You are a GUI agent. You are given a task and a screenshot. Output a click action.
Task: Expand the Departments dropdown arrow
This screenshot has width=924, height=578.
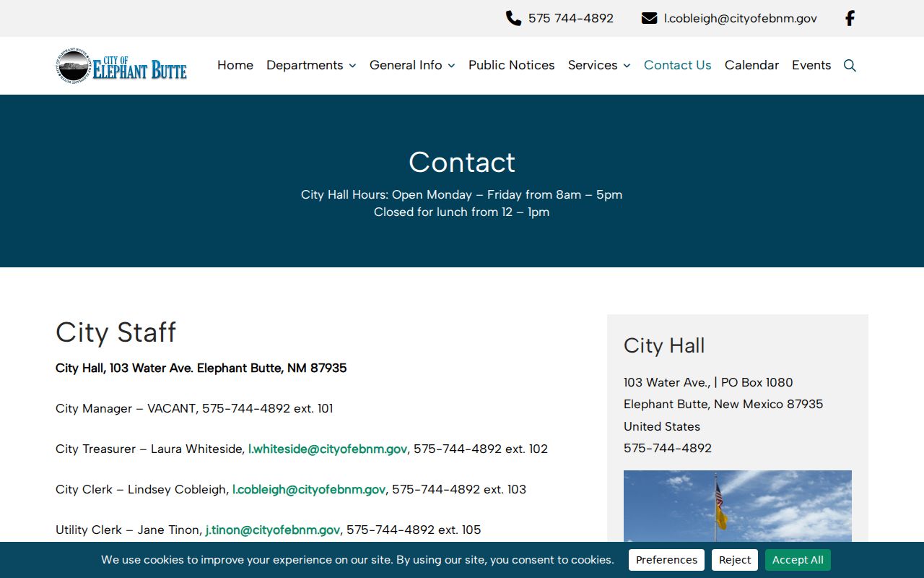tap(352, 66)
